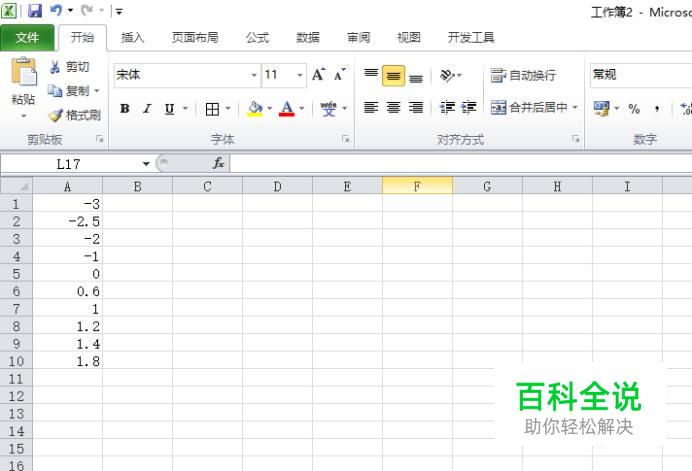This screenshot has width=692, height=471.
Task: Click the comma style icon
Action: click(x=657, y=109)
